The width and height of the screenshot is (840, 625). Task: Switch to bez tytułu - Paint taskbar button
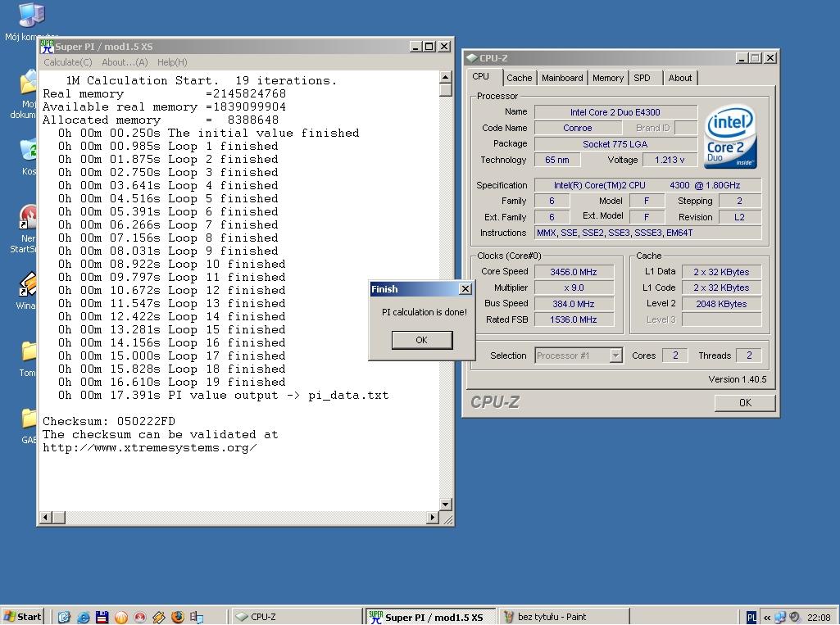tap(564, 617)
